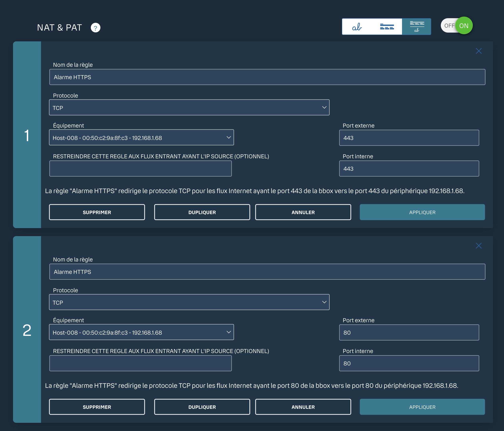
Task: Focus the Port externe field showing 443
Action: 409,138
